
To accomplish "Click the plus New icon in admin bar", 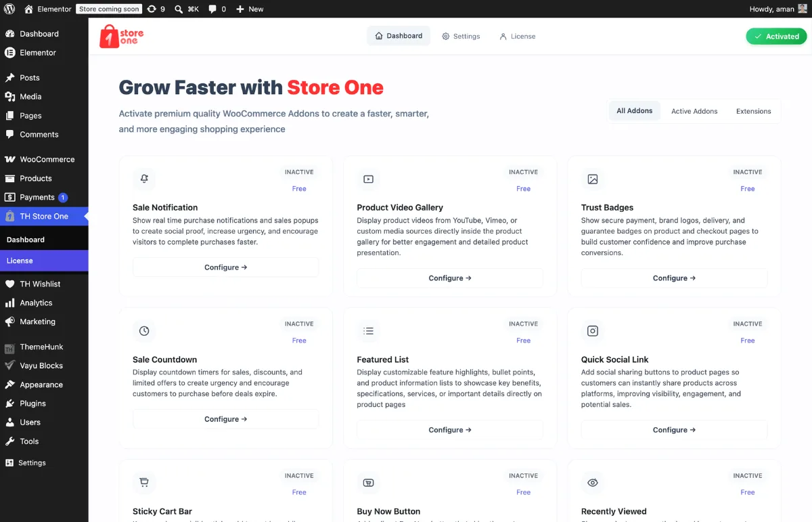I will 240,9.
